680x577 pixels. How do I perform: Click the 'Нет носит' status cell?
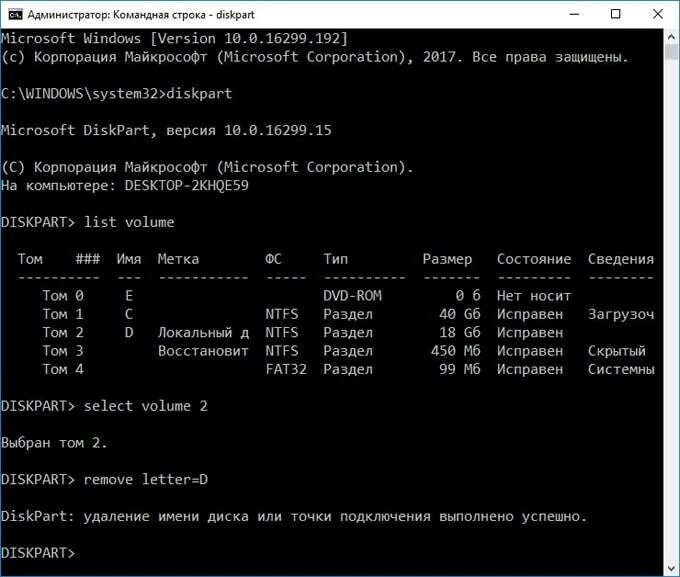pos(534,296)
